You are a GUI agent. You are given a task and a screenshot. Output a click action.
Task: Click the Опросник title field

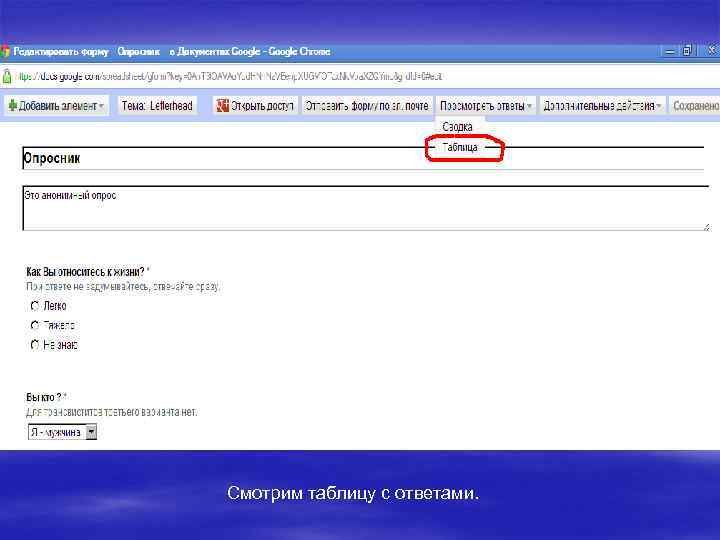pyautogui.click(x=363, y=158)
